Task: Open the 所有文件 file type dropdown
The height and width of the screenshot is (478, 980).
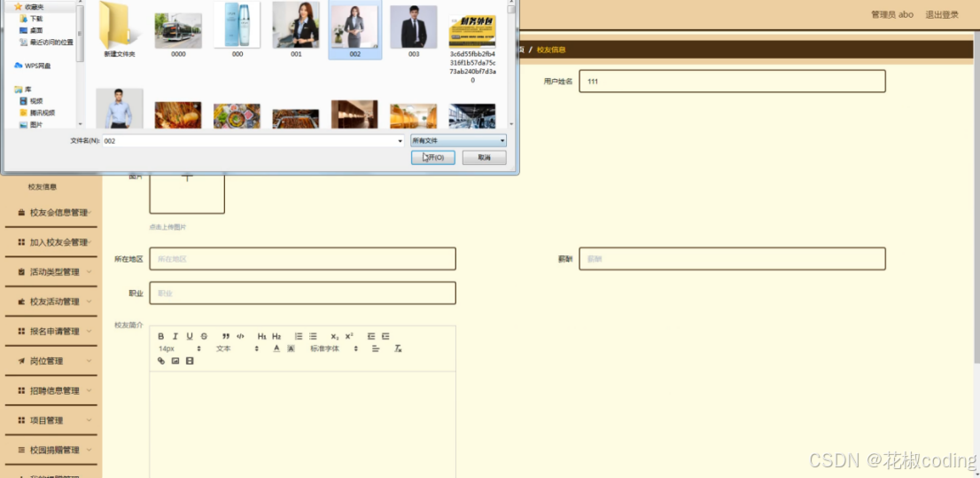Action: click(458, 141)
